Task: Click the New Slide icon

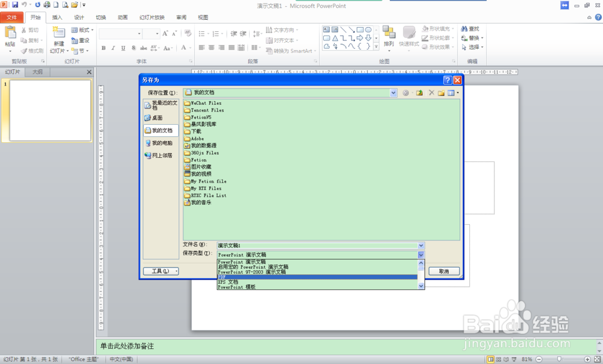Action: pyautogui.click(x=59, y=34)
